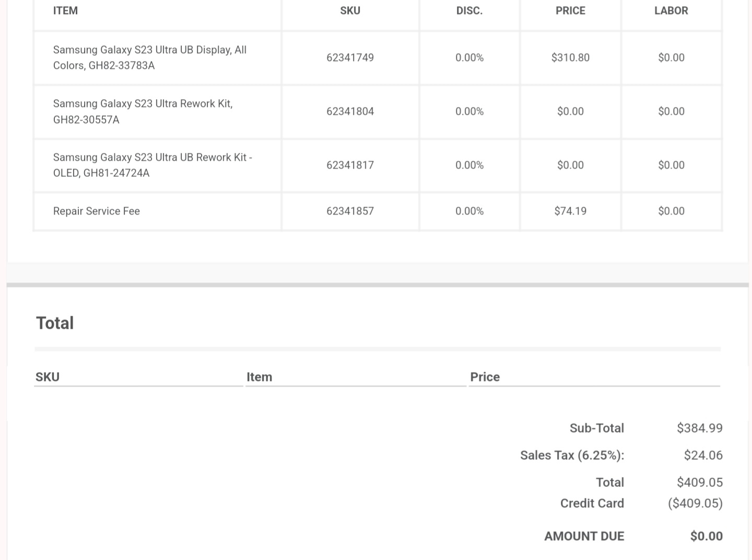Click the Repair Service Fee item
The image size is (752, 560).
click(x=97, y=211)
